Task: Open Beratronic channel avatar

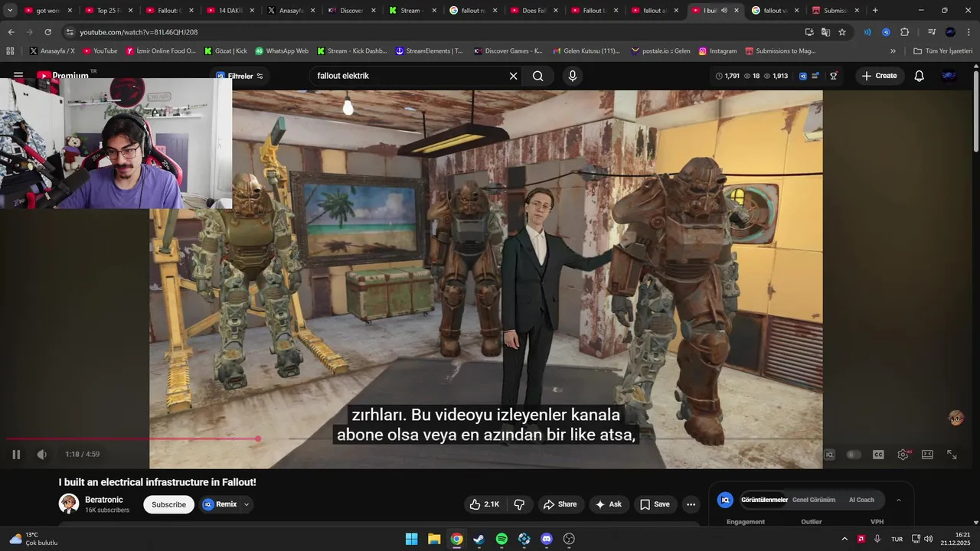Action: tap(69, 504)
